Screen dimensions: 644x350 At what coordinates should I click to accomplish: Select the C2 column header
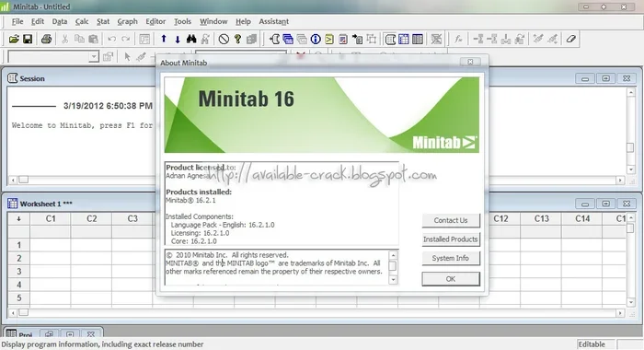pos(92,219)
